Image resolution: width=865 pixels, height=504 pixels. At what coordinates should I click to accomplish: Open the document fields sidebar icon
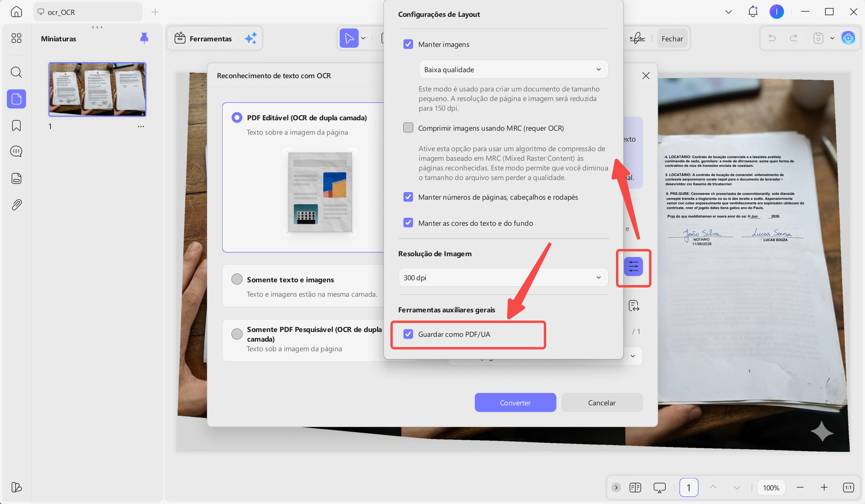coord(16,178)
